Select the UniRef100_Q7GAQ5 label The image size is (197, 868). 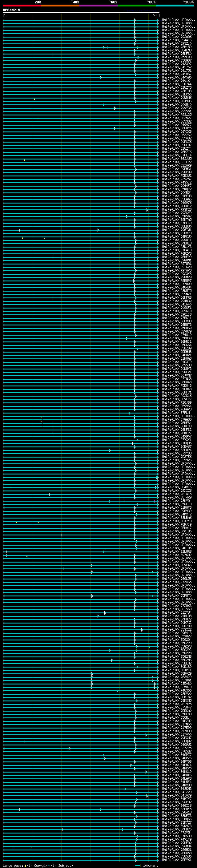click(x=177, y=419)
